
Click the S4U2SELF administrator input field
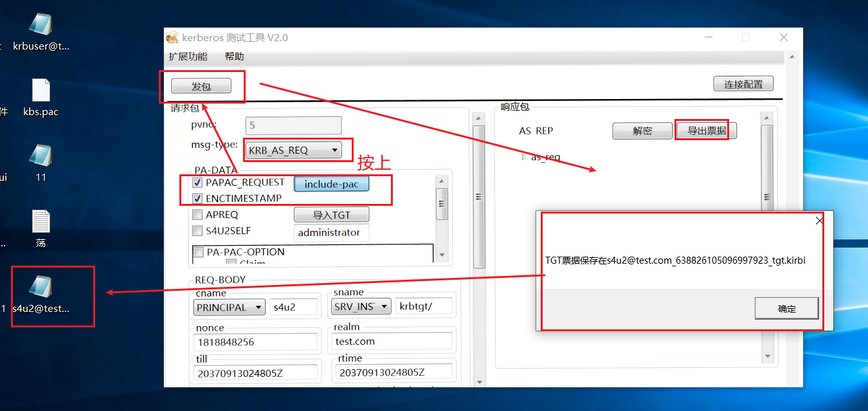click(x=332, y=232)
